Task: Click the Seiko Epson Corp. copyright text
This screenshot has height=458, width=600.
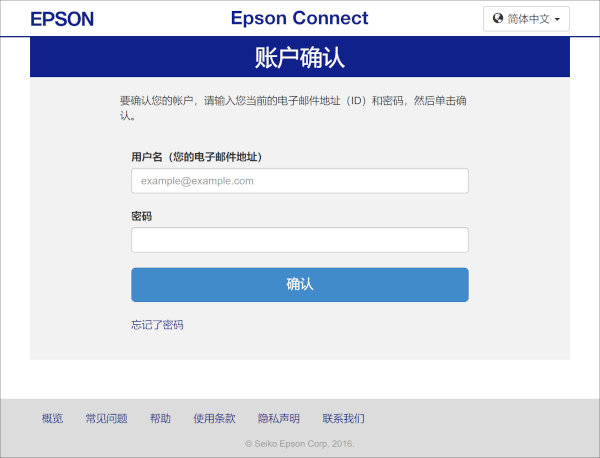Action: pyautogui.click(x=299, y=443)
